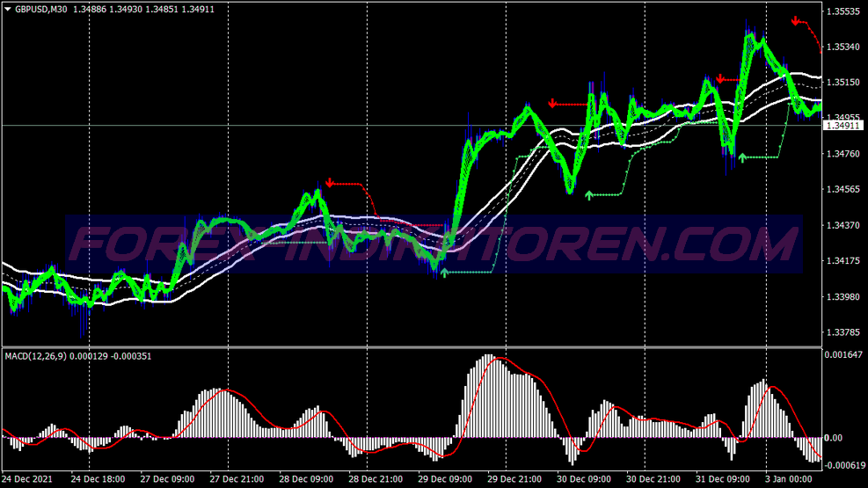Click MACD scale minimum -0.000619

click(845, 465)
